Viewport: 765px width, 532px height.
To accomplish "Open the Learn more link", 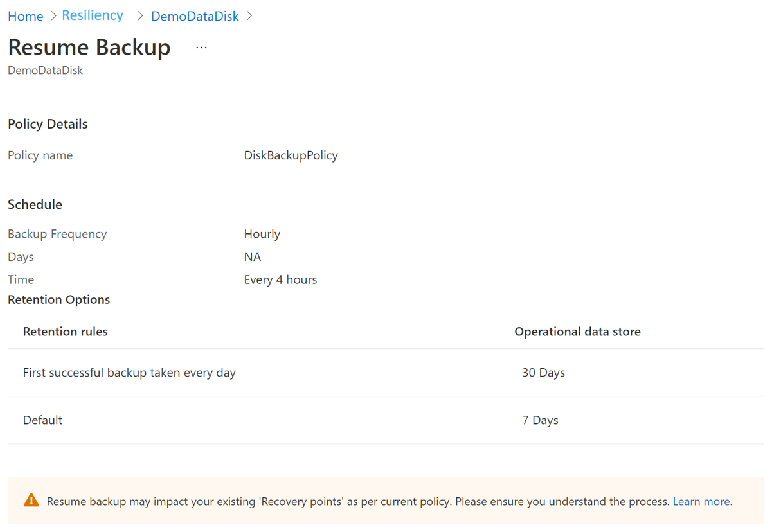I will pyautogui.click(x=702, y=501).
